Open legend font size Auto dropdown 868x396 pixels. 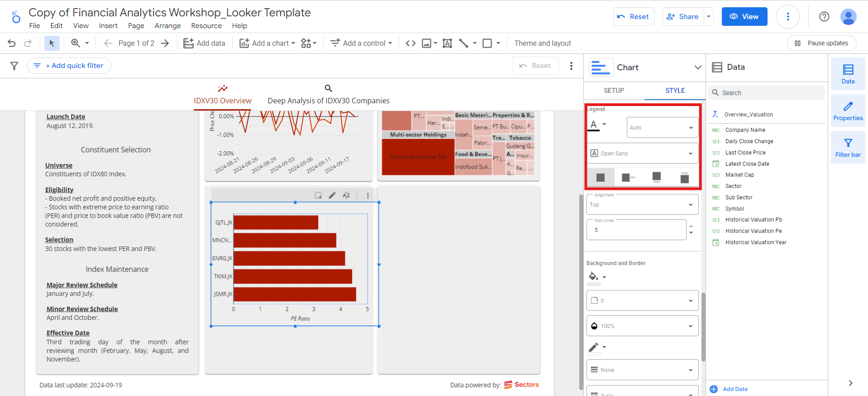pyautogui.click(x=663, y=127)
